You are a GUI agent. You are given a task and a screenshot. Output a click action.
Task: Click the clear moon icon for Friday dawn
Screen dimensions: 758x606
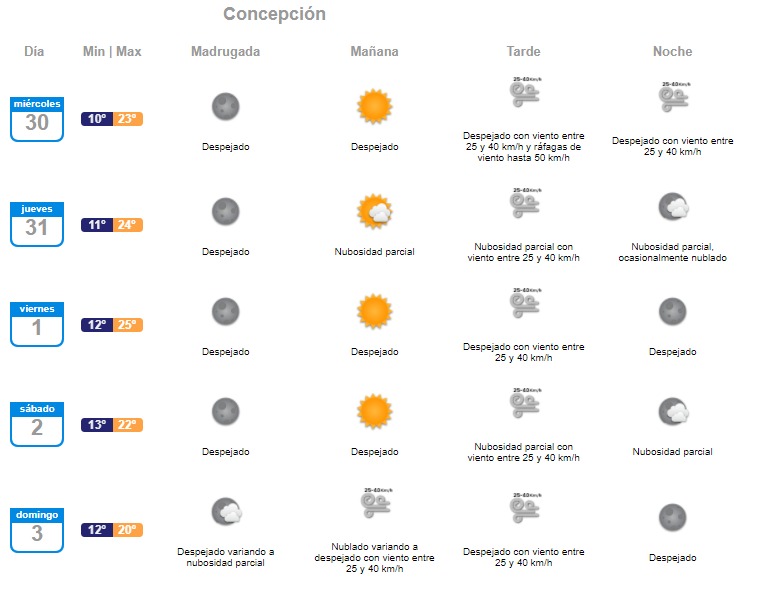[x=225, y=311]
